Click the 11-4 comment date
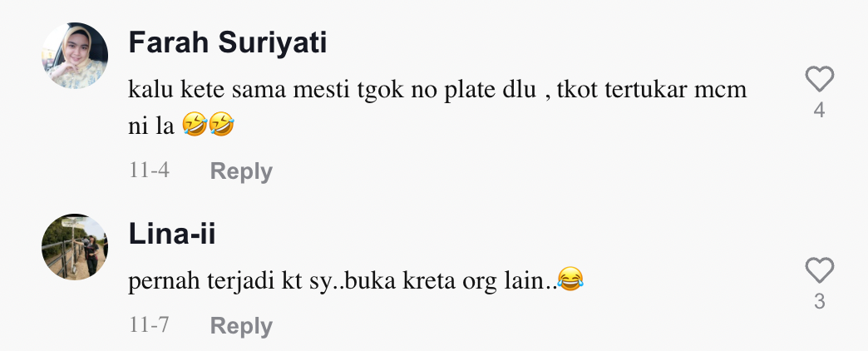Image resolution: width=868 pixels, height=351 pixels. 149,170
